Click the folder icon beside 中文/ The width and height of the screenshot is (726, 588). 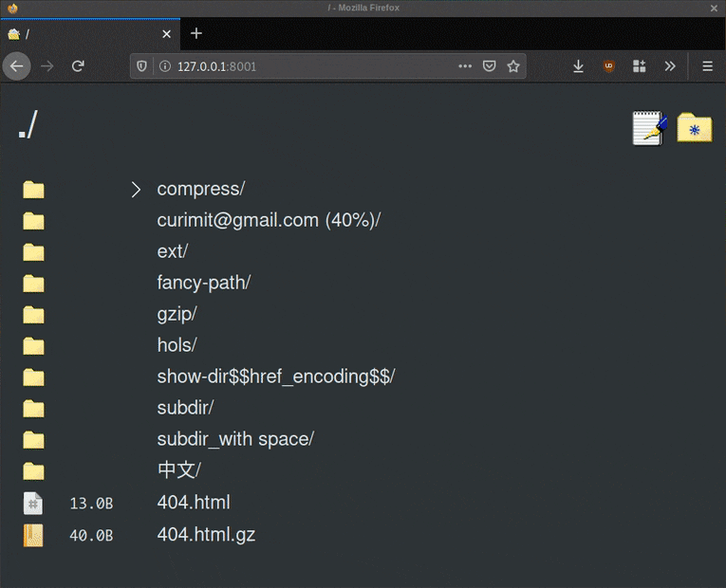point(34,471)
